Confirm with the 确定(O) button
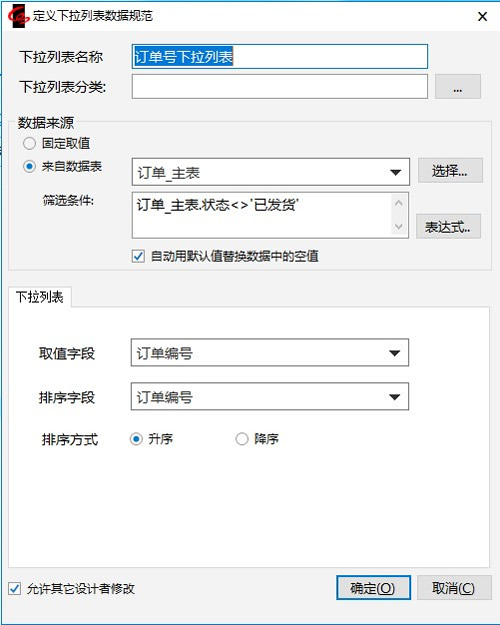 pyautogui.click(x=373, y=588)
